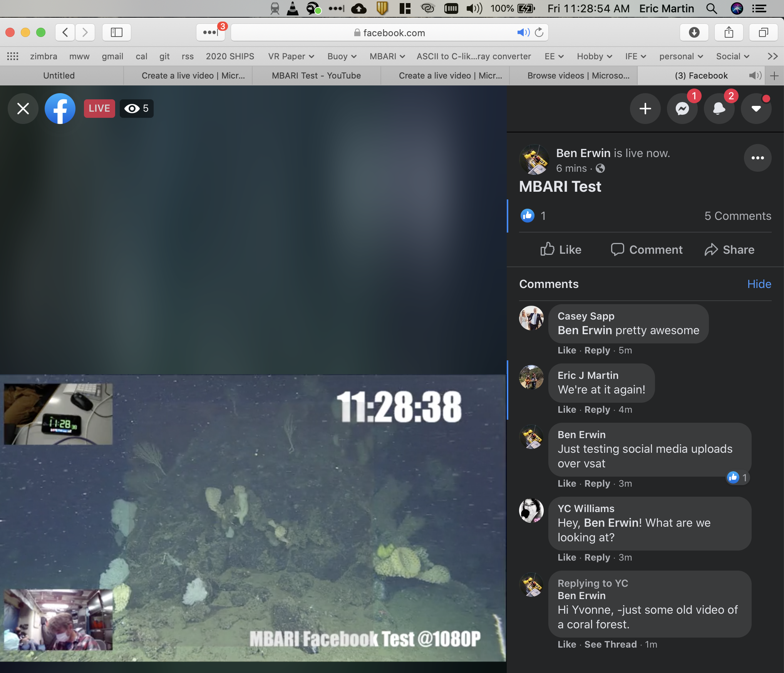Reply to YC Williams' comment
Viewport: 784px width, 673px height.
coord(597,557)
